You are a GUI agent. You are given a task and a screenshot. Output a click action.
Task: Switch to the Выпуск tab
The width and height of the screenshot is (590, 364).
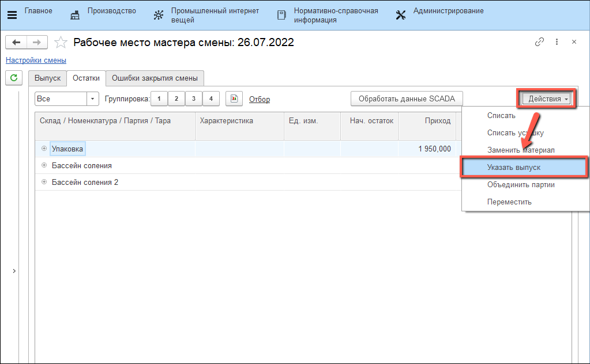(x=47, y=78)
